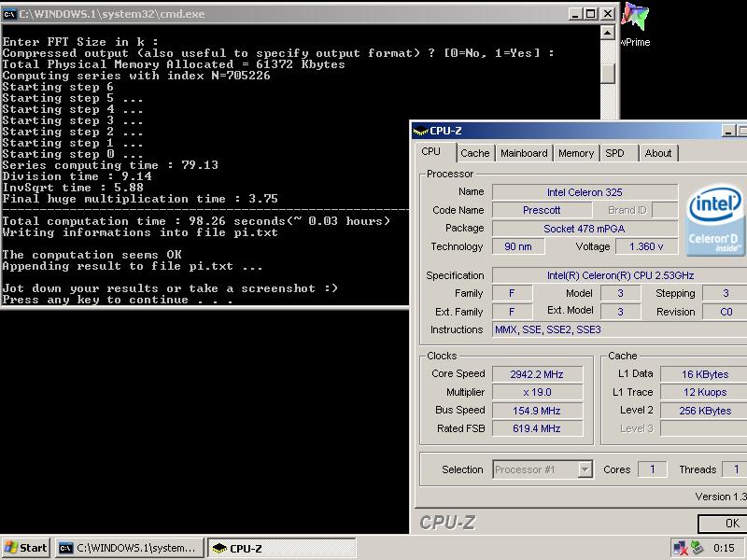Click the Cores value 1
This screenshot has width=747, height=560.
click(x=652, y=469)
